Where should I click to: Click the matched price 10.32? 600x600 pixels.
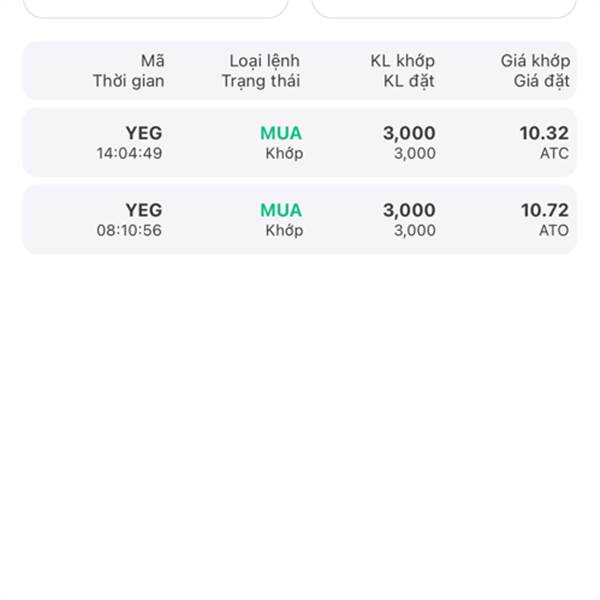pos(544,133)
